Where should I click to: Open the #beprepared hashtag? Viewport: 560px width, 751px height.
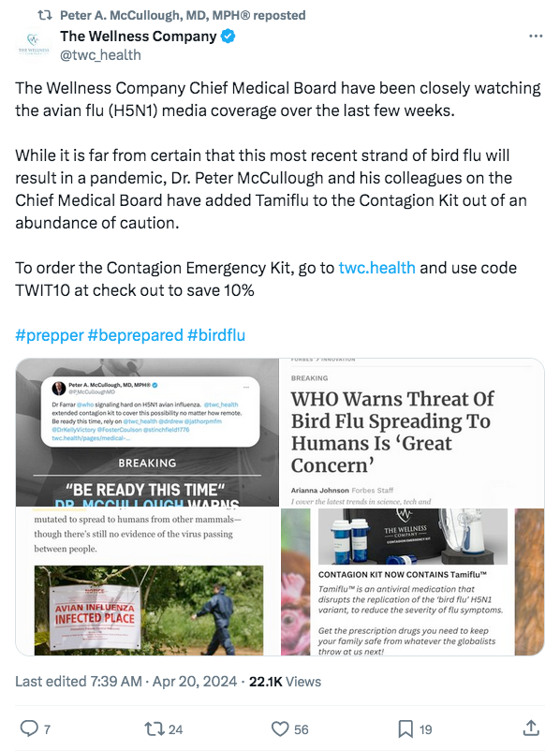click(x=135, y=335)
